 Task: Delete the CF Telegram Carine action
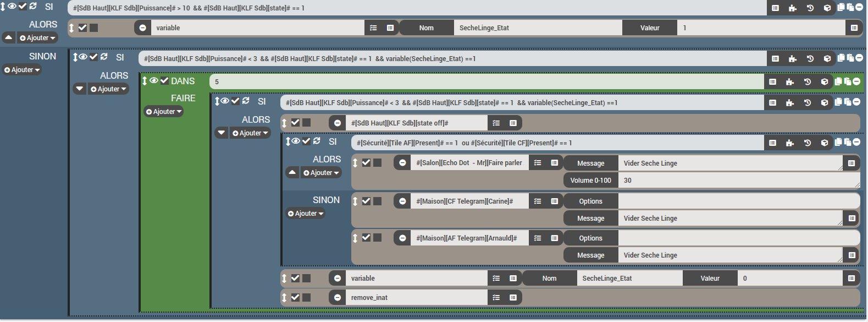tap(402, 201)
